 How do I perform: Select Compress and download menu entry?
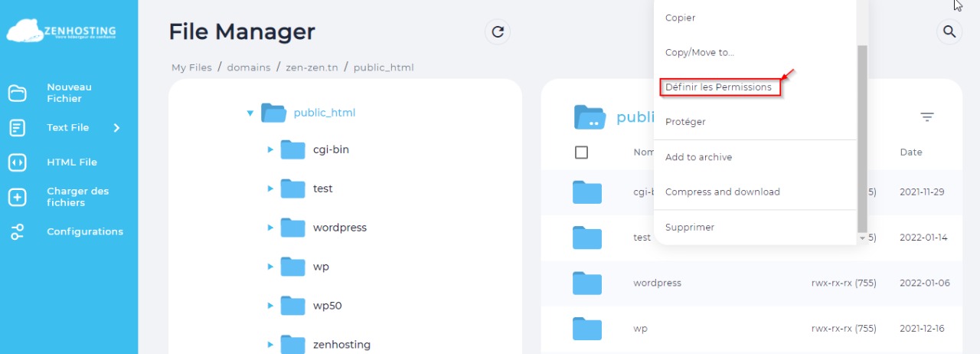tap(722, 192)
